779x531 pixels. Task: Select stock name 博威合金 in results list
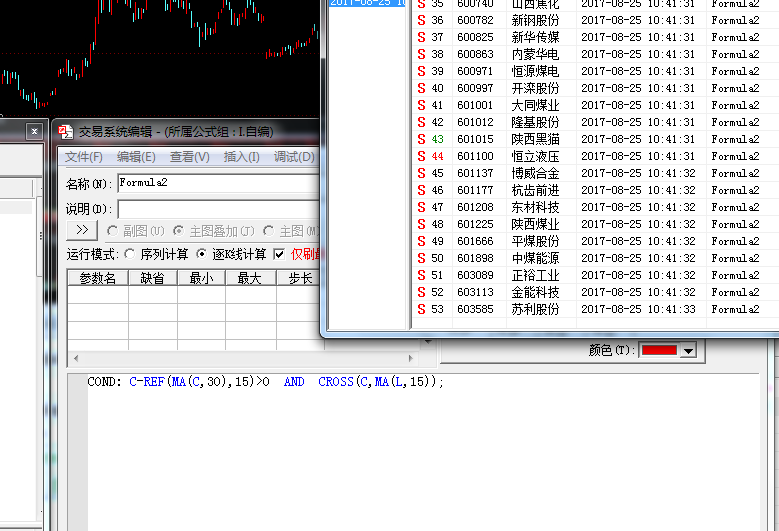[536, 173]
